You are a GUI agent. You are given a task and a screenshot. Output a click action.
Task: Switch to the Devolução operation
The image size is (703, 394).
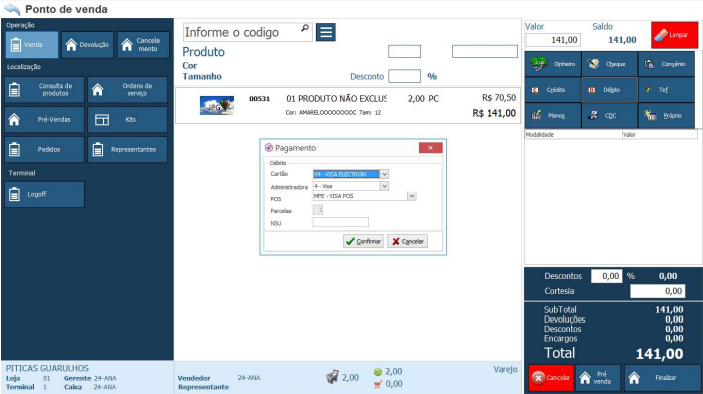87,44
